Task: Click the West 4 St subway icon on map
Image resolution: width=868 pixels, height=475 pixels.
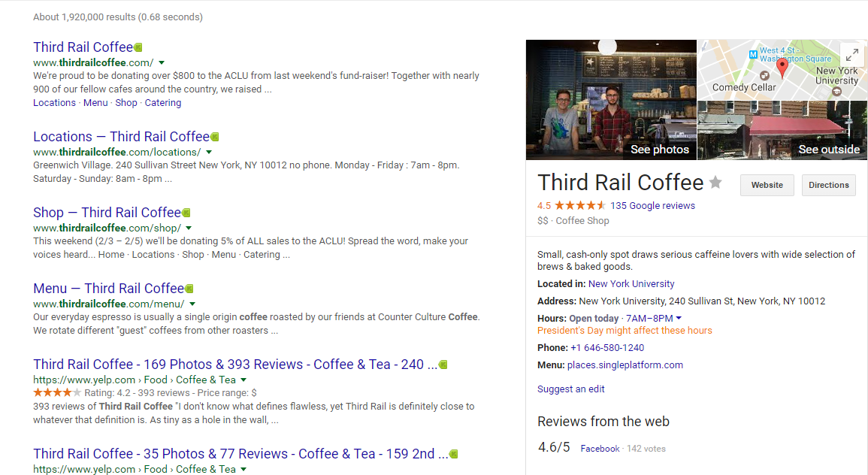Action: coord(752,54)
